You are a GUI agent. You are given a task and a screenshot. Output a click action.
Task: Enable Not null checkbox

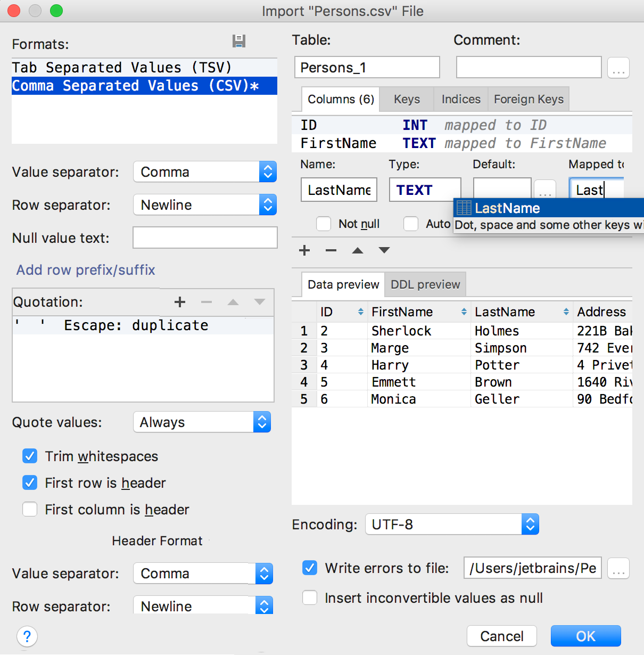(324, 224)
